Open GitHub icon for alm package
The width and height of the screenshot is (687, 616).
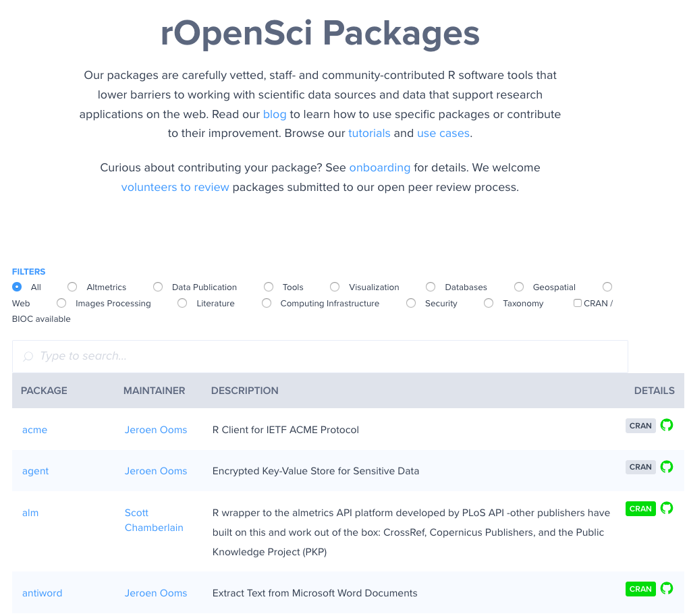click(666, 508)
